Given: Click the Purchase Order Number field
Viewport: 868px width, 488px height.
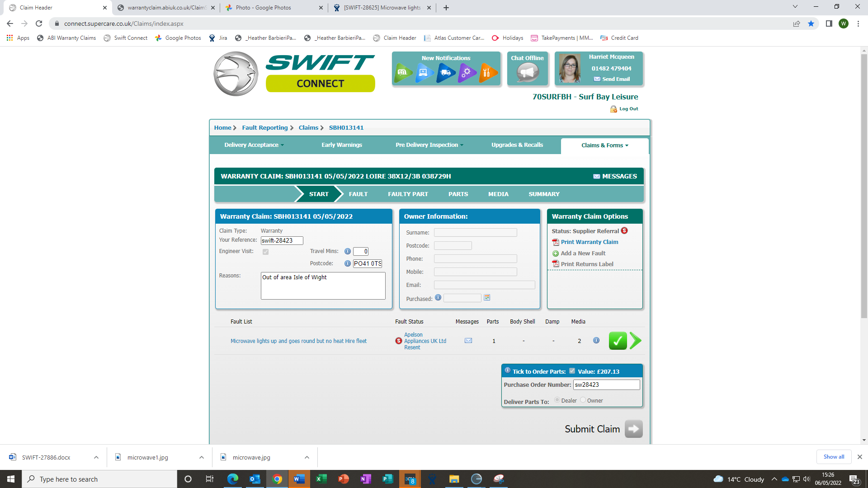Looking at the screenshot, I should coord(606,385).
